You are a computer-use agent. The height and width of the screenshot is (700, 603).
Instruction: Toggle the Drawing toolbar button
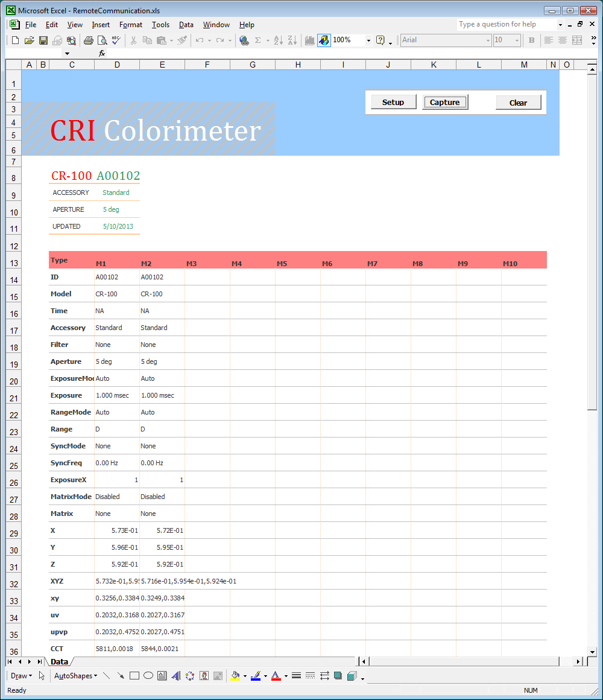(x=324, y=40)
